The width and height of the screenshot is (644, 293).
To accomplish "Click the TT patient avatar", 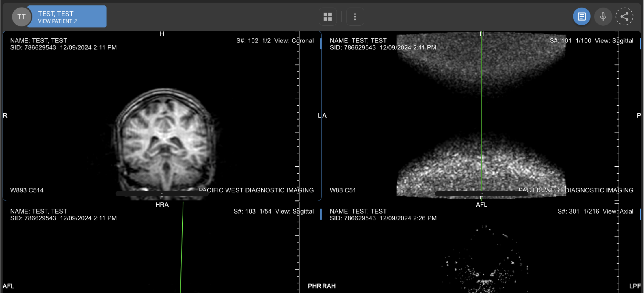I will coord(21,17).
